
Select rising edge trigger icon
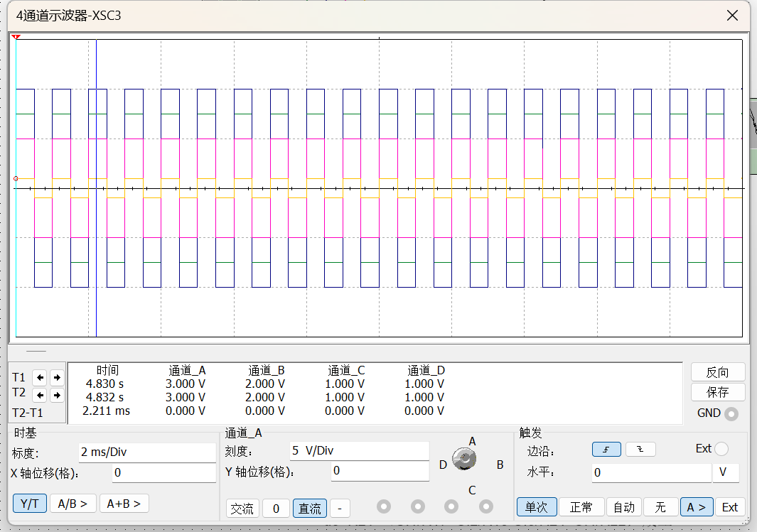click(x=606, y=450)
